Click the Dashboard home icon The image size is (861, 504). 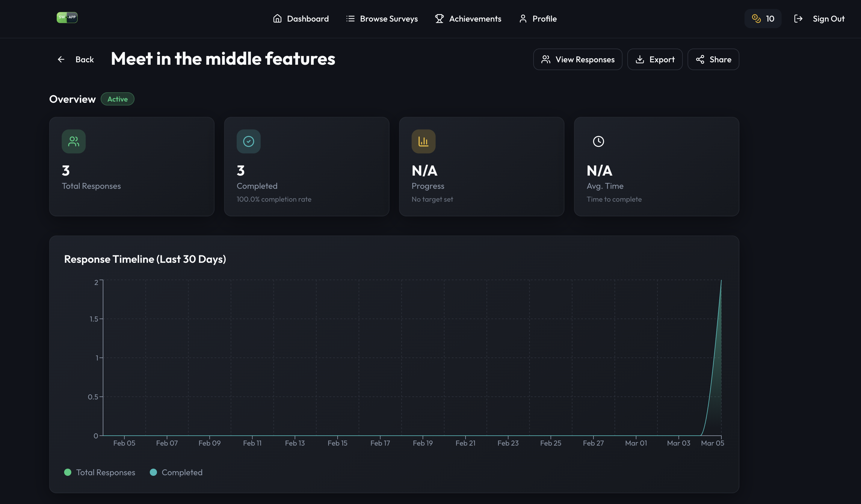277,19
